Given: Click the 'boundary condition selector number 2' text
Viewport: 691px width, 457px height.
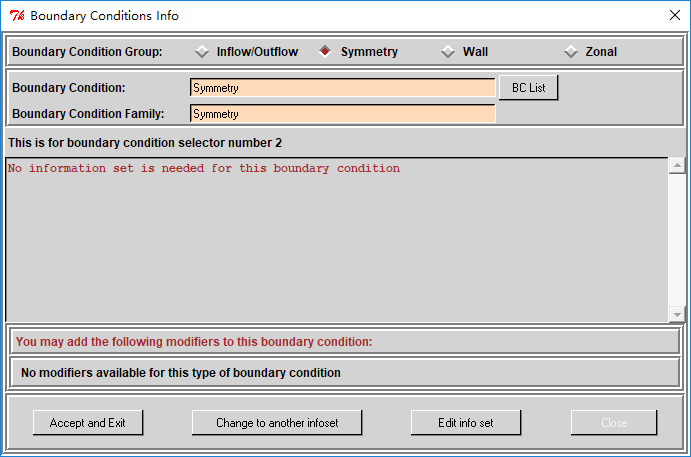Looking at the screenshot, I should coord(174,143).
